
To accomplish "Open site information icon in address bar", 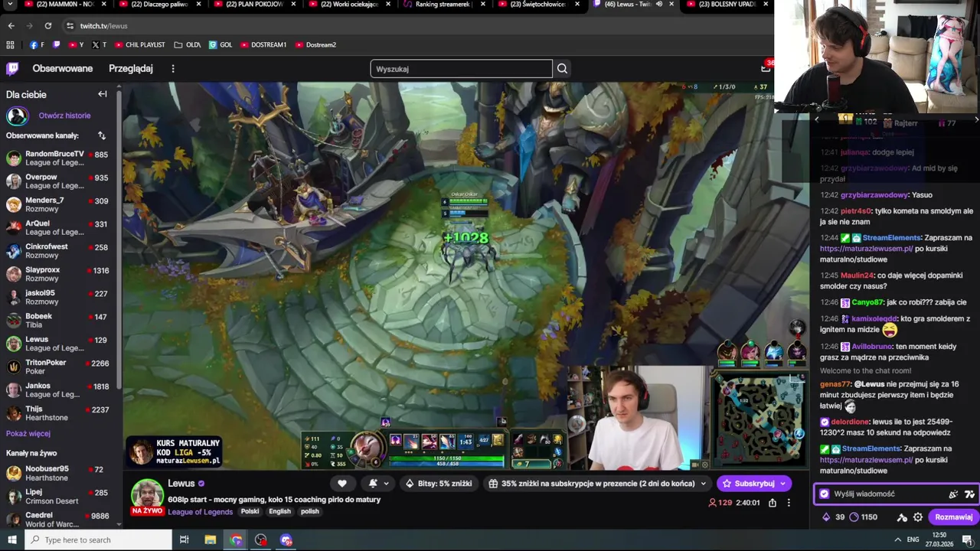I will tap(70, 26).
